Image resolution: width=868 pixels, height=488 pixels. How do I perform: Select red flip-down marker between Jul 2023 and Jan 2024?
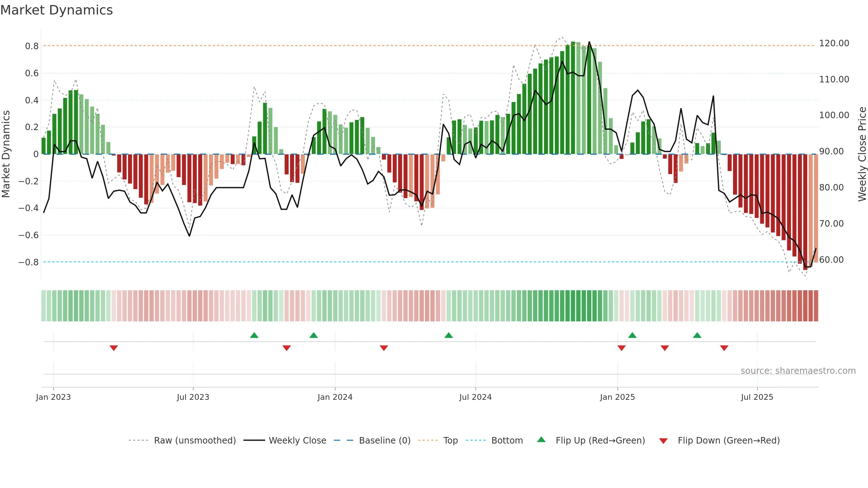[286, 348]
